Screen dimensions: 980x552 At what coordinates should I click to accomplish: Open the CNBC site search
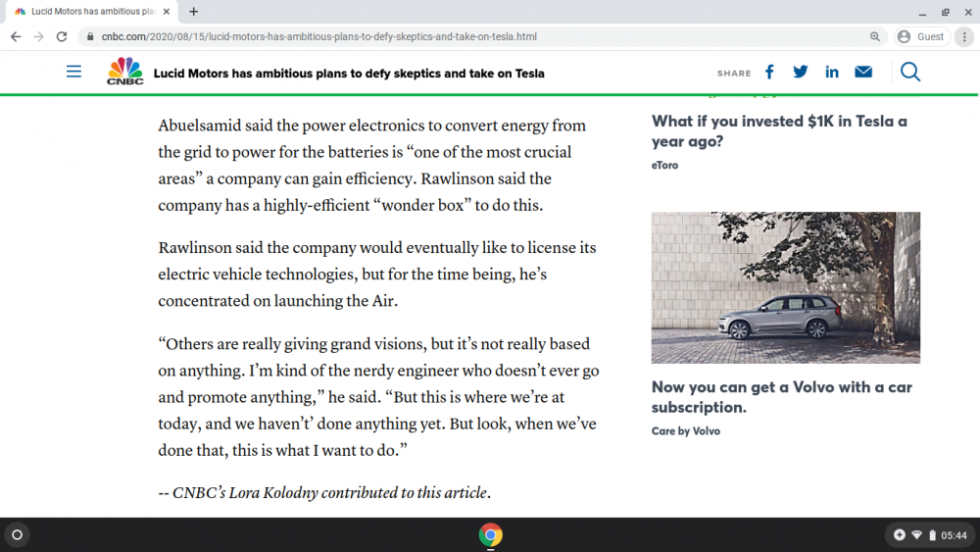[x=910, y=72]
